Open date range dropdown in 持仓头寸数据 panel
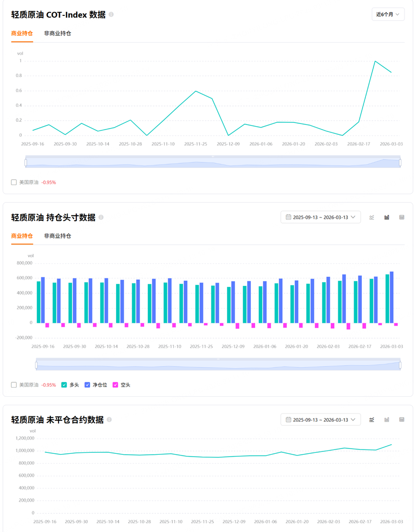The image size is (415, 532). pyautogui.click(x=320, y=217)
